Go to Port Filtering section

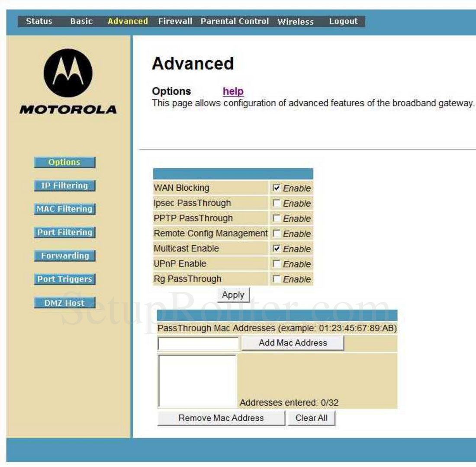coord(64,232)
